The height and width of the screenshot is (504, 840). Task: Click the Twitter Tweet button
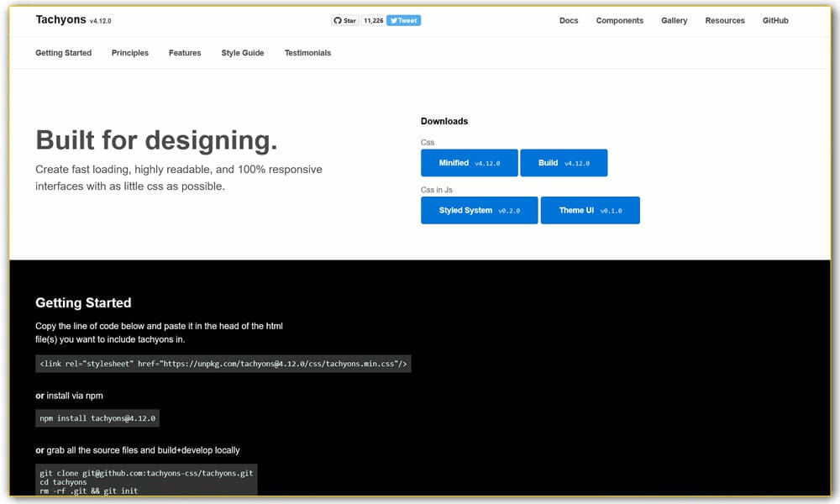[403, 21]
